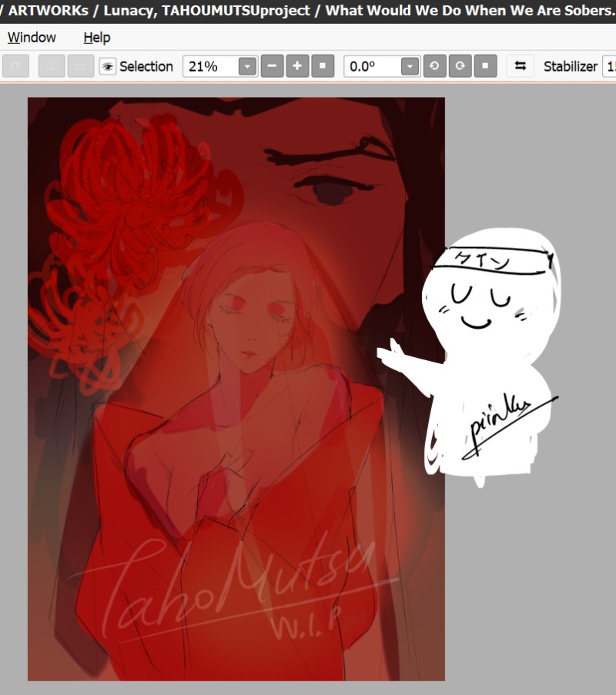
Task: Click the greyed-out Redo toolbar button
Action: point(16,66)
